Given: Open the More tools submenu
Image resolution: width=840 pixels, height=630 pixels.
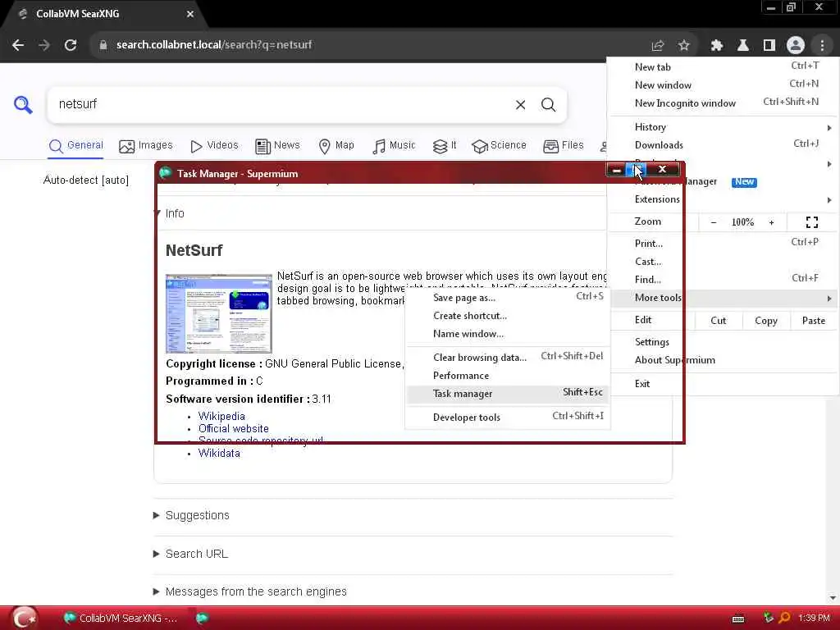Looking at the screenshot, I should 723,299.
